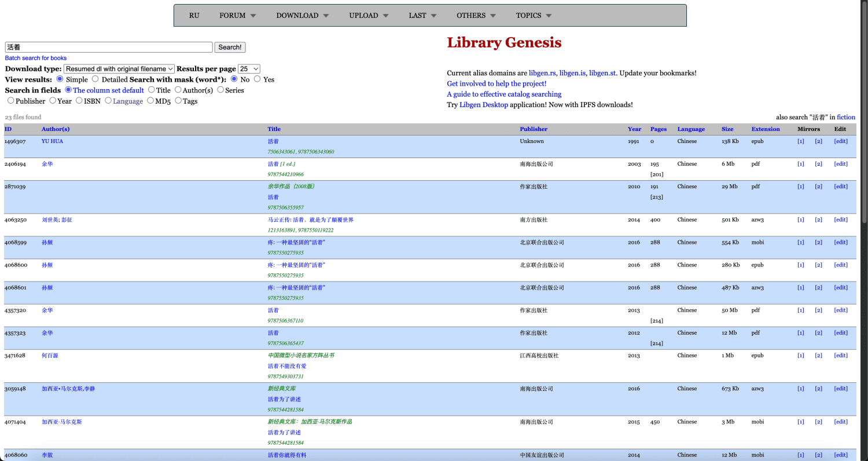Viewport: 868px width, 461px height.
Task: Open author 何百源 link
Action: (50, 356)
